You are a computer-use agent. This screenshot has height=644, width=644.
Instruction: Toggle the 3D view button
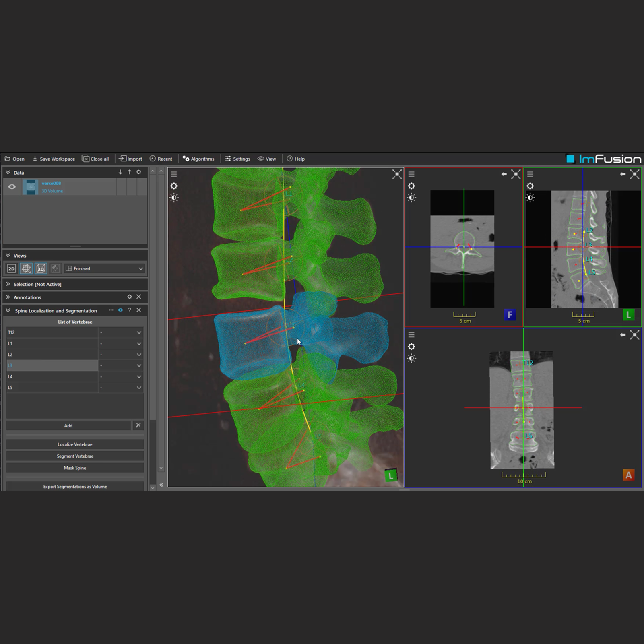(x=41, y=268)
